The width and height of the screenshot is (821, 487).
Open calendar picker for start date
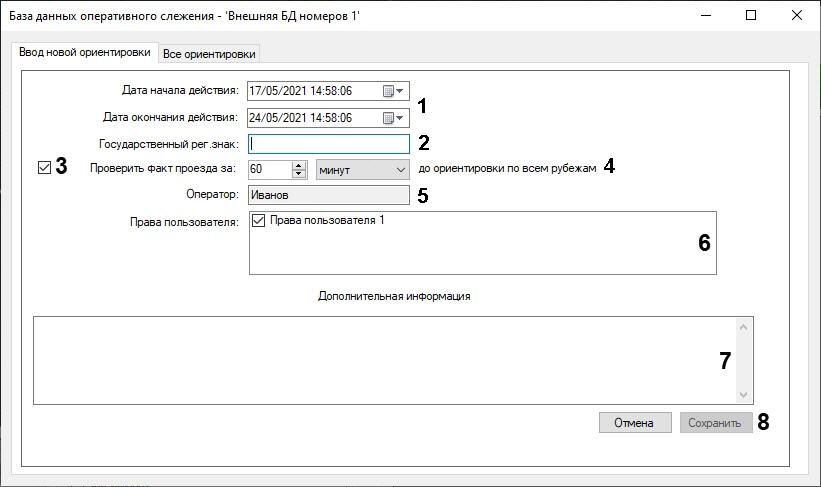(x=394, y=91)
